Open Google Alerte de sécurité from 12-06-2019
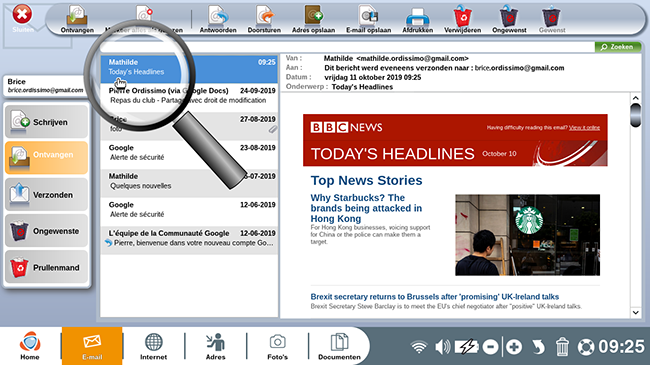650x365 pixels. pos(189,212)
